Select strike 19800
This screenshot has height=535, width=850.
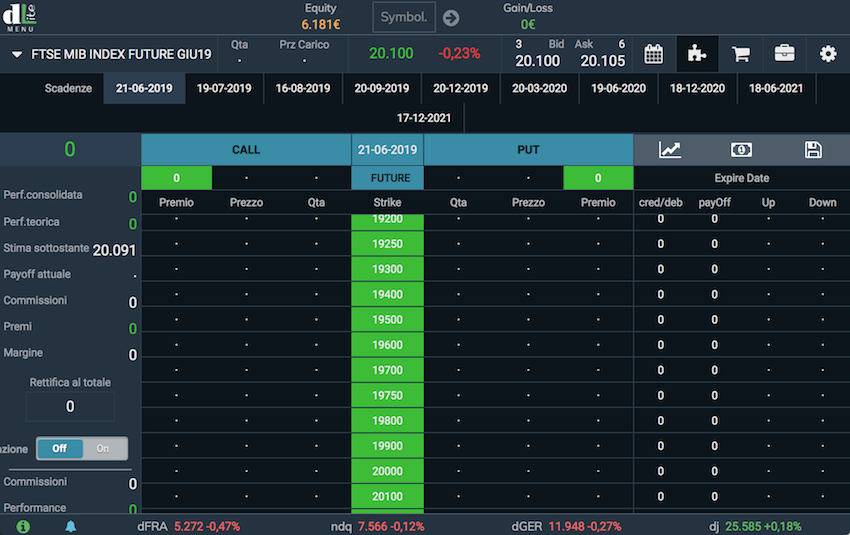pos(388,421)
